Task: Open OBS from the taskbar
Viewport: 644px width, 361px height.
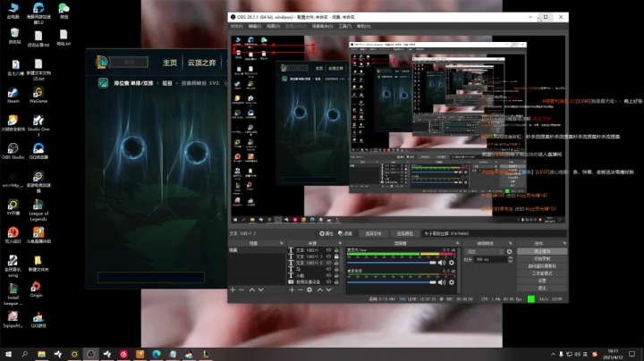Action: [x=90, y=354]
